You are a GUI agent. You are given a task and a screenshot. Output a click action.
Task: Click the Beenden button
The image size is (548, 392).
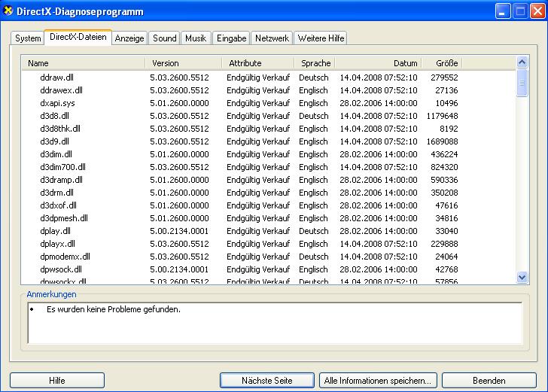pyautogui.click(x=489, y=380)
